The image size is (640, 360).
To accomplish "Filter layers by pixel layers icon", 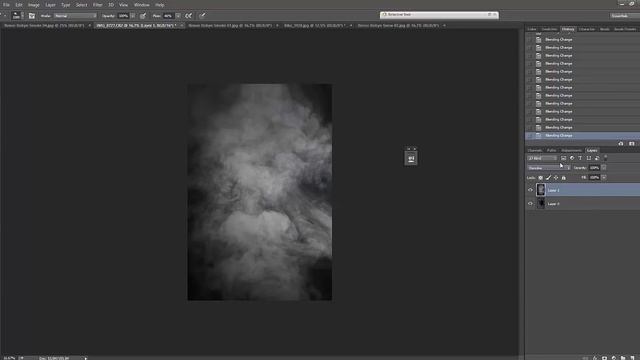I will [563, 158].
